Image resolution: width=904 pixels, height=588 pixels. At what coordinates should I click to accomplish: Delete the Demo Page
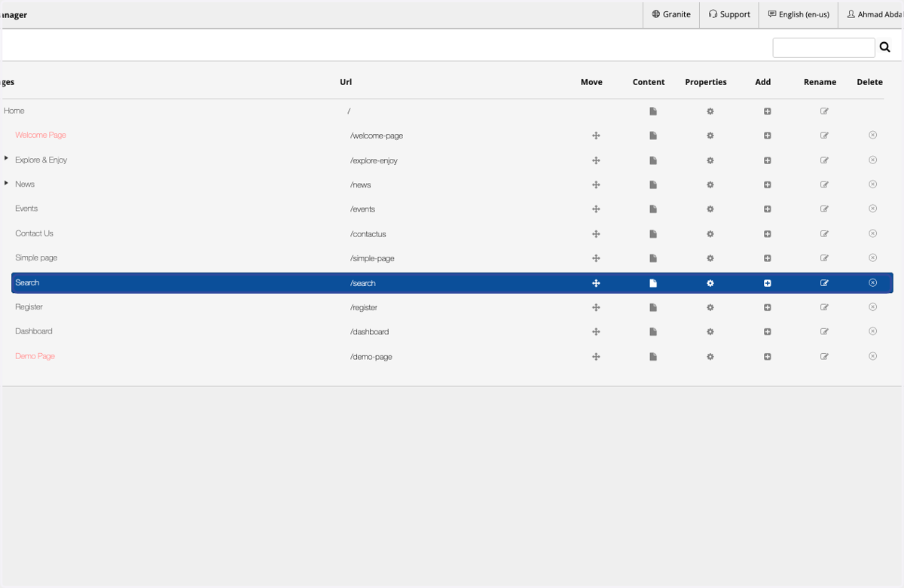coord(872,356)
